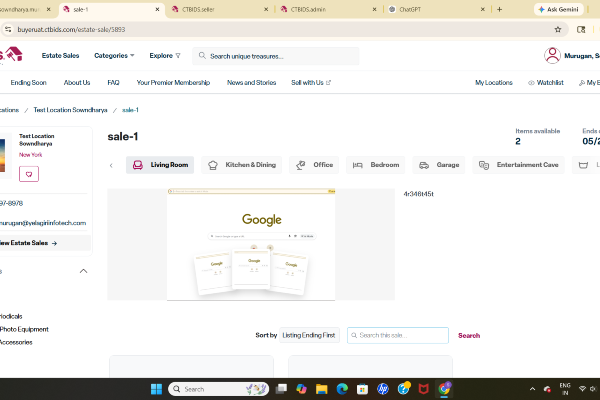Open About Us page
The image size is (600, 400).
(x=77, y=83)
